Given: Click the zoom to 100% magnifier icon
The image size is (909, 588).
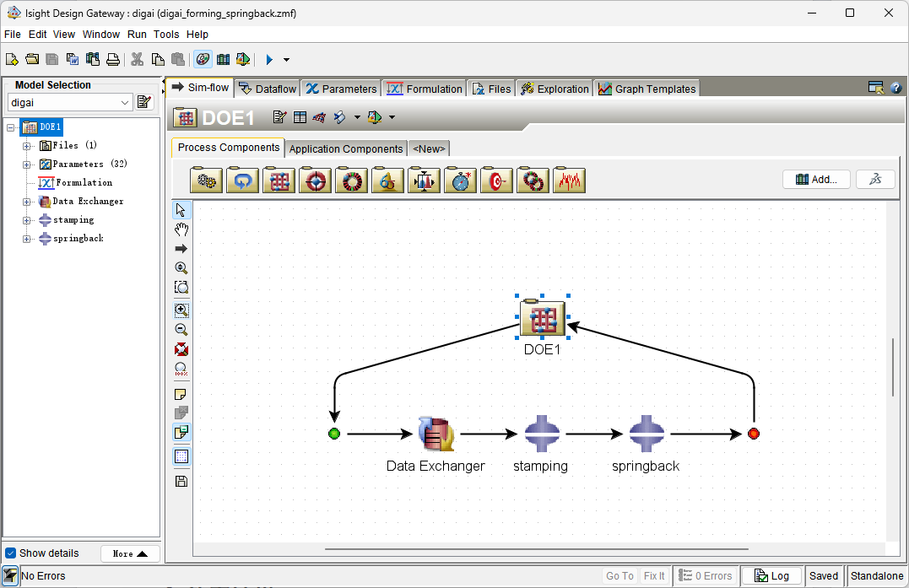Looking at the screenshot, I should [181, 369].
